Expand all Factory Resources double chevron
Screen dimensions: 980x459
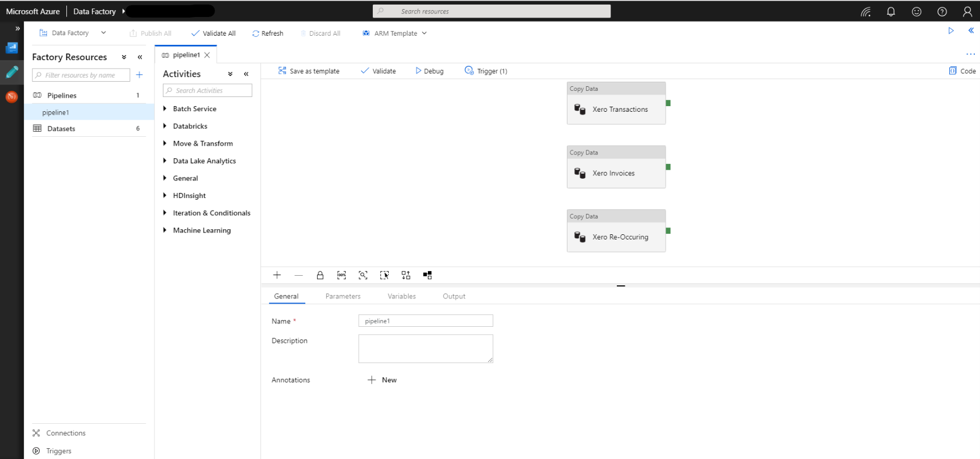pyautogui.click(x=124, y=57)
